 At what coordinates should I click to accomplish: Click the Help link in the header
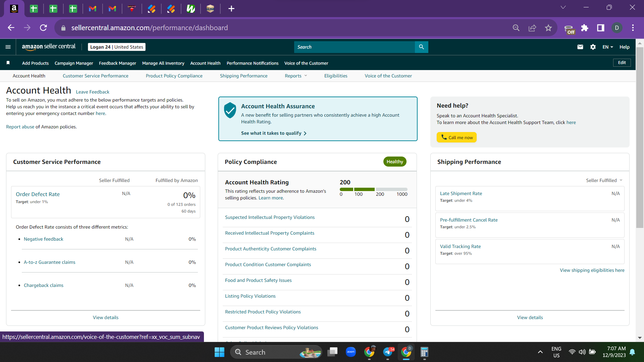pyautogui.click(x=625, y=47)
